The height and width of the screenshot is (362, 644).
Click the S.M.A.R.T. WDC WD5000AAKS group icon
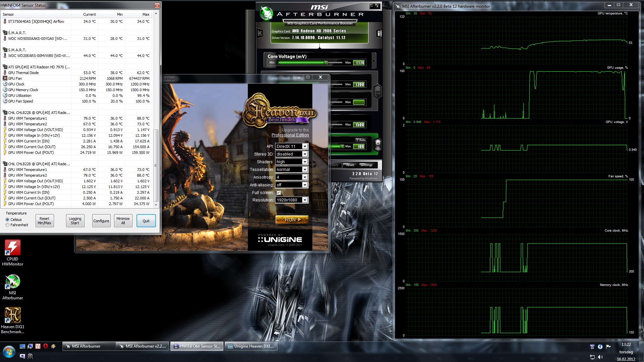point(5,33)
